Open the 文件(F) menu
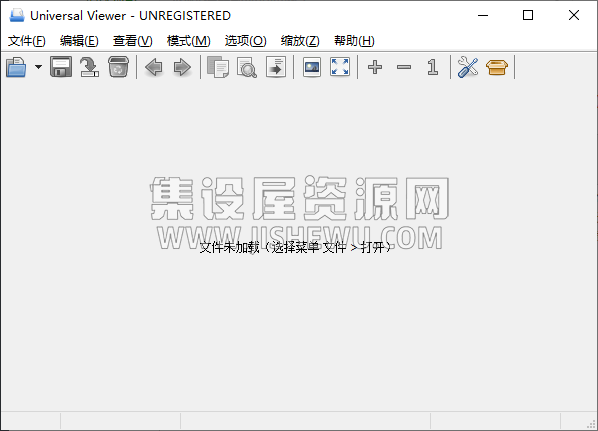 point(27,40)
